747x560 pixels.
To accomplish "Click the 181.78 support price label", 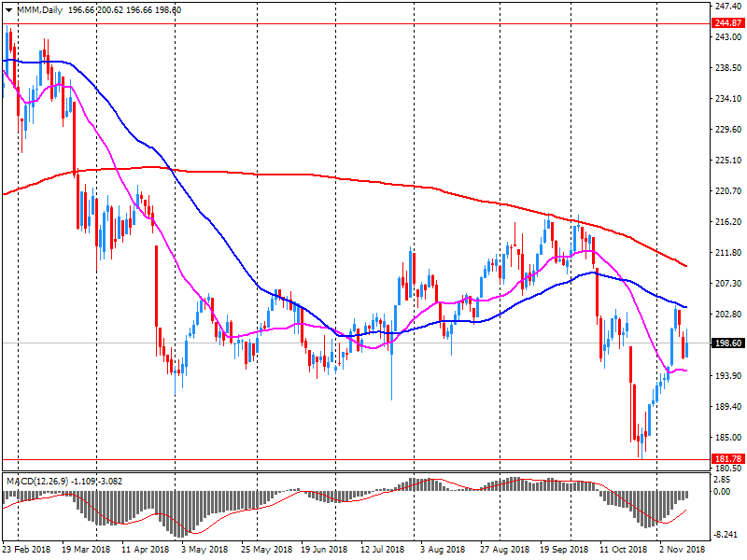I will pos(728,459).
